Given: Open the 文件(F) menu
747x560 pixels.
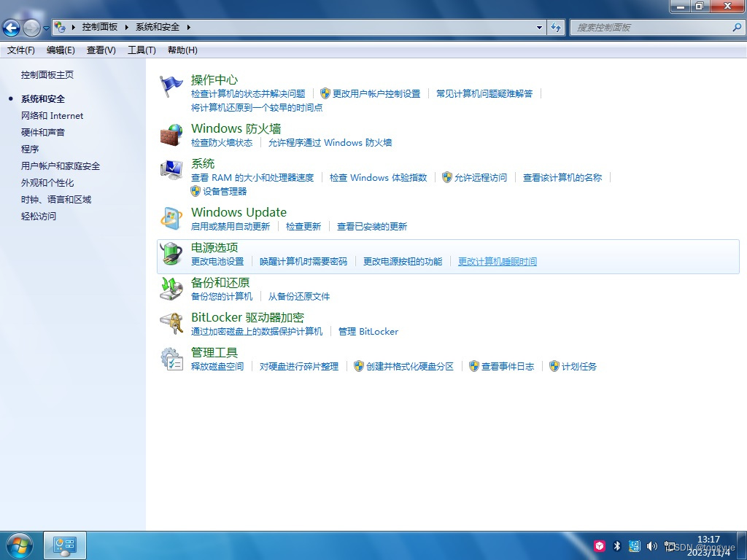Looking at the screenshot, I should pos(21,50).
